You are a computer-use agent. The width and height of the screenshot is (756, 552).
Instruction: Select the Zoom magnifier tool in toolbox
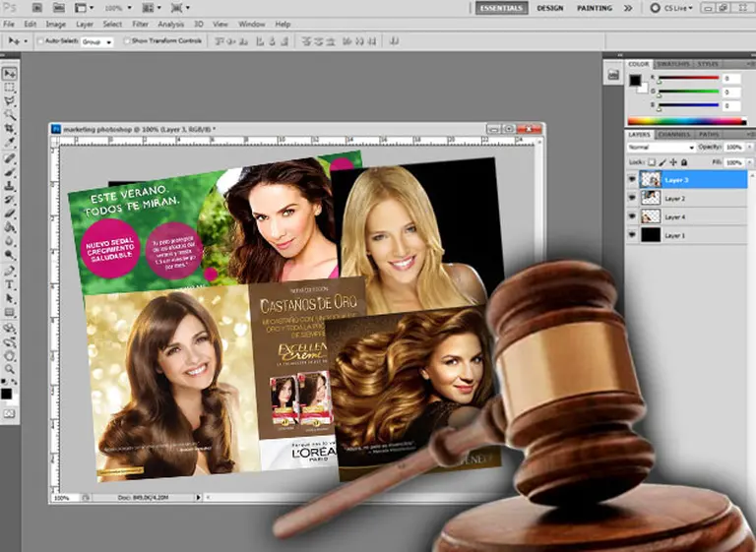coord(10,369)
